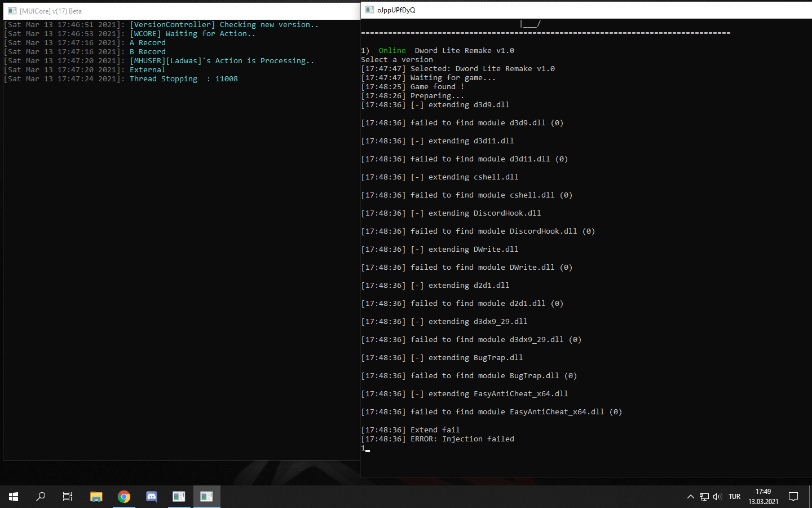Switch to active console window in taskbar
This screenshot has width=812, height=508.
[x=207, y=497]
